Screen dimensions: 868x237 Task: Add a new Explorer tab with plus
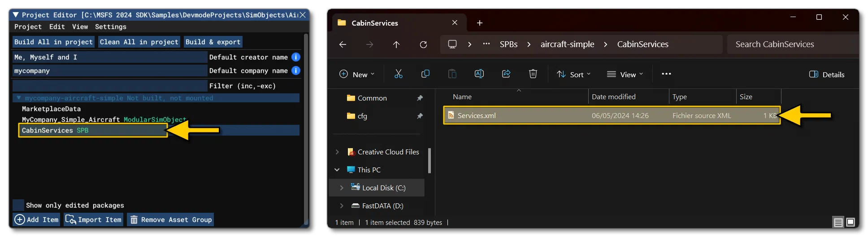(x=479, y=23)
